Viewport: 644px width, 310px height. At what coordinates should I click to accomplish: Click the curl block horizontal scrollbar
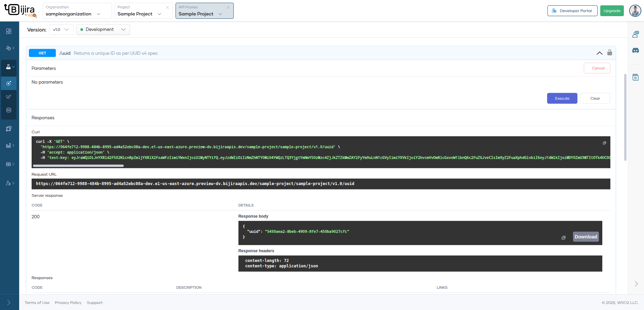78,166
